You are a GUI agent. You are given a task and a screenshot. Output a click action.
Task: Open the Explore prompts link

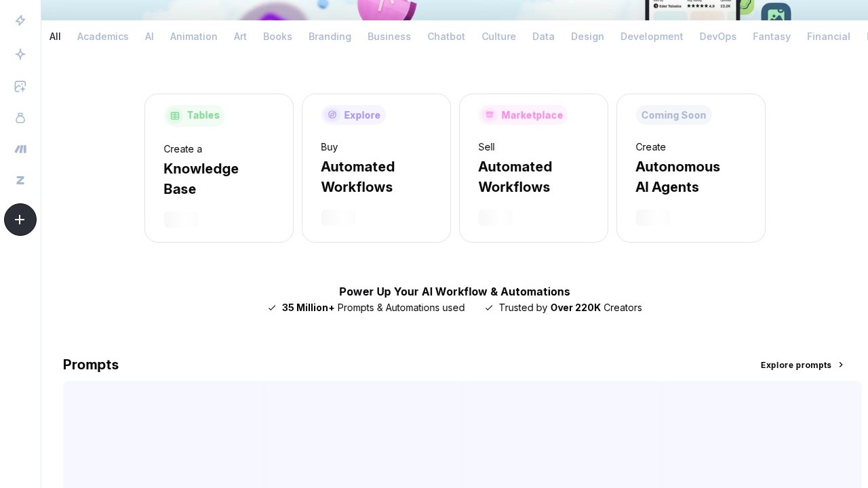[x=795, y=365]
